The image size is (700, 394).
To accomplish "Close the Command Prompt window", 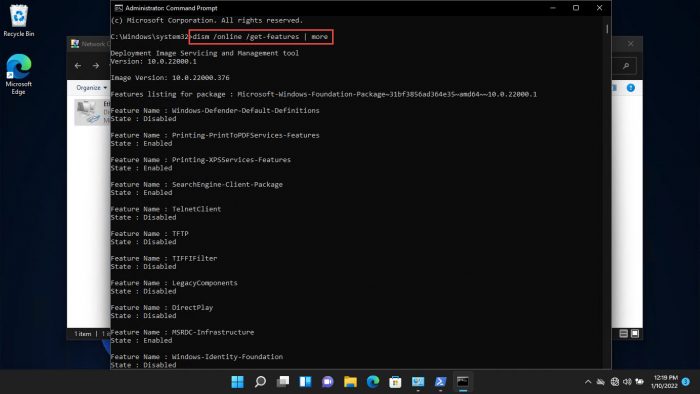I will (x=600, y=8).
